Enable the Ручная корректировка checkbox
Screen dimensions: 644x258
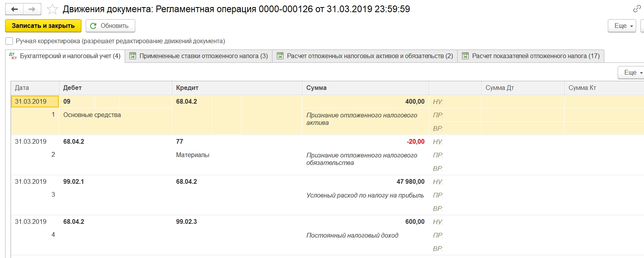pyautogui.click(x=9, y=41)
